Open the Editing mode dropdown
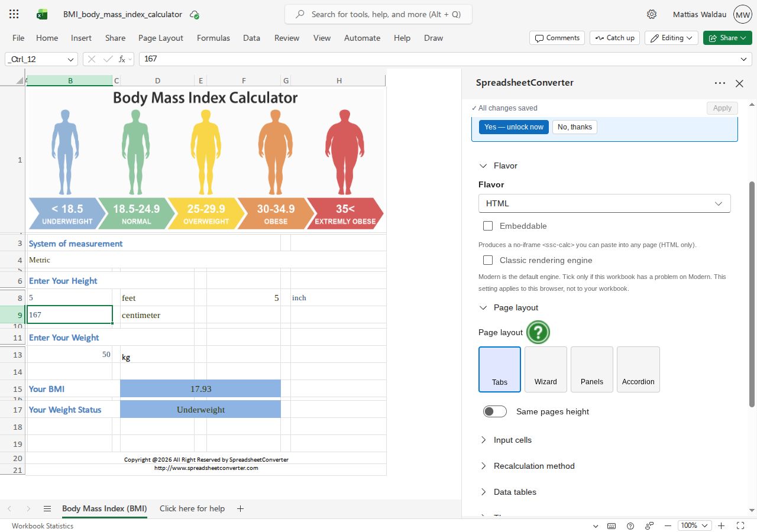 click(x=671, y=38)
